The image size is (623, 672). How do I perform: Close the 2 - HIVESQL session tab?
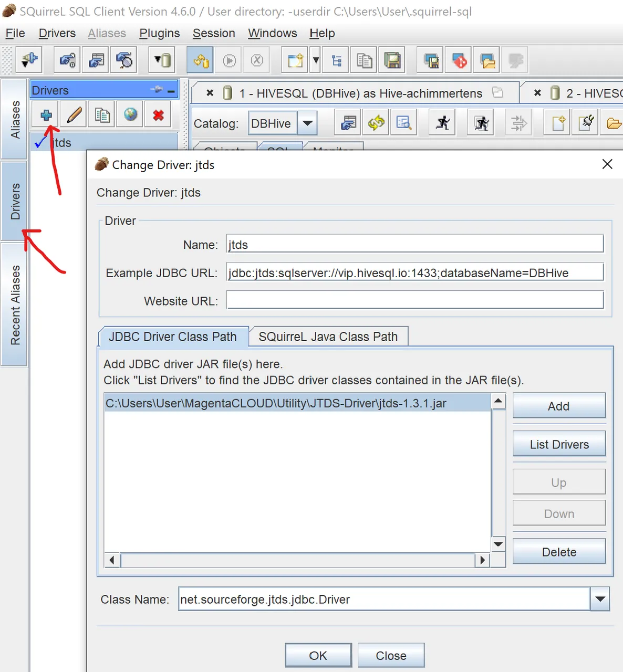pos(537,93)
